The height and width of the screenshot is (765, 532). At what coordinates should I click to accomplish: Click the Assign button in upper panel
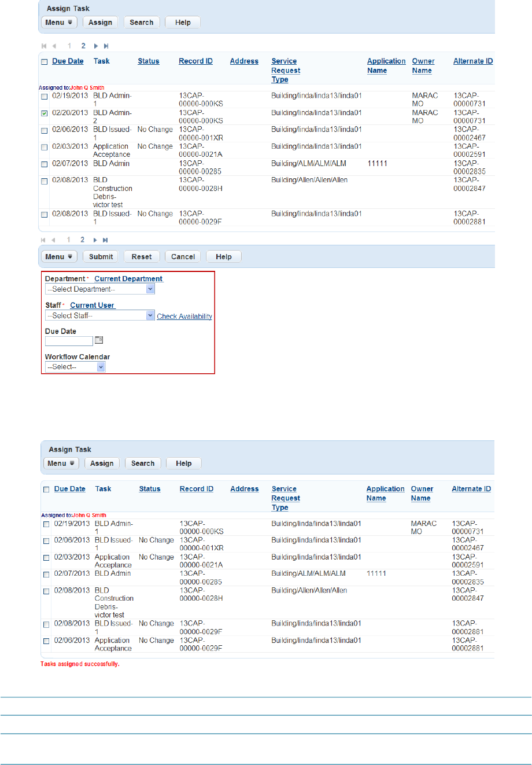tap(101, 22)
